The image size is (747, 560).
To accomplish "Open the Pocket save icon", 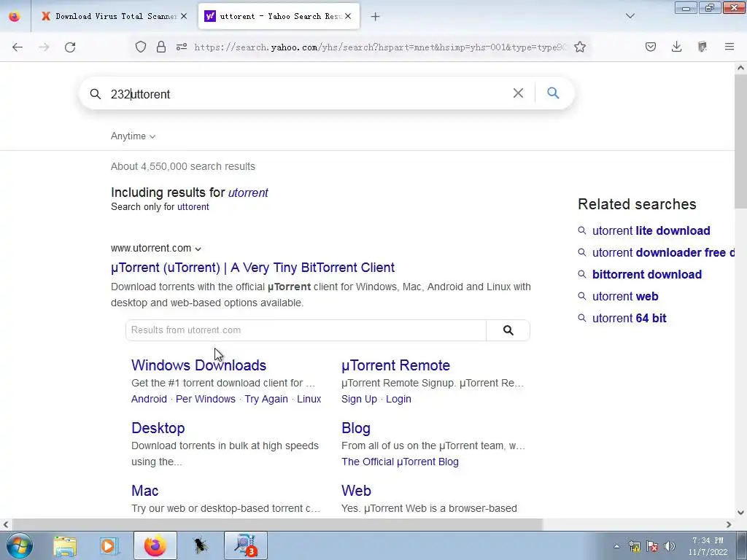I will [x=651, y=47].
